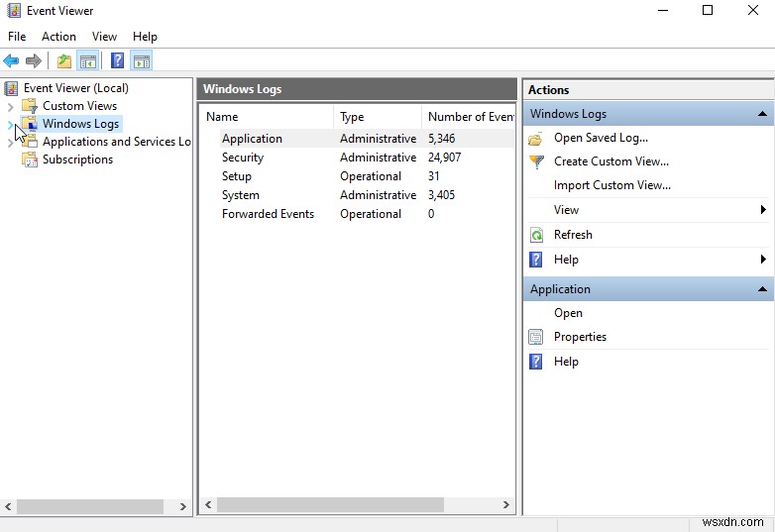Viewport: 775px width, 532px height.
Task: Select Event Viewer (Local) in the tree
Action: pos(76,88)
